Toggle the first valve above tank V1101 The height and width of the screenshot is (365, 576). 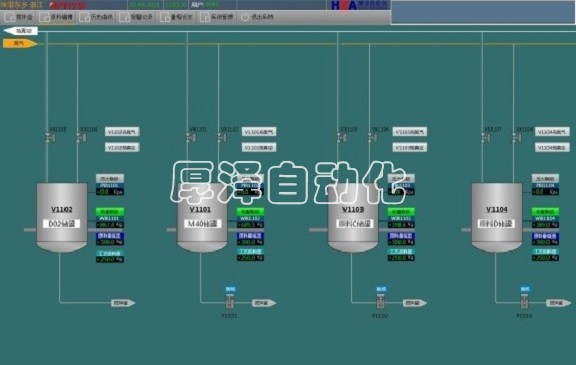point(188,138)
